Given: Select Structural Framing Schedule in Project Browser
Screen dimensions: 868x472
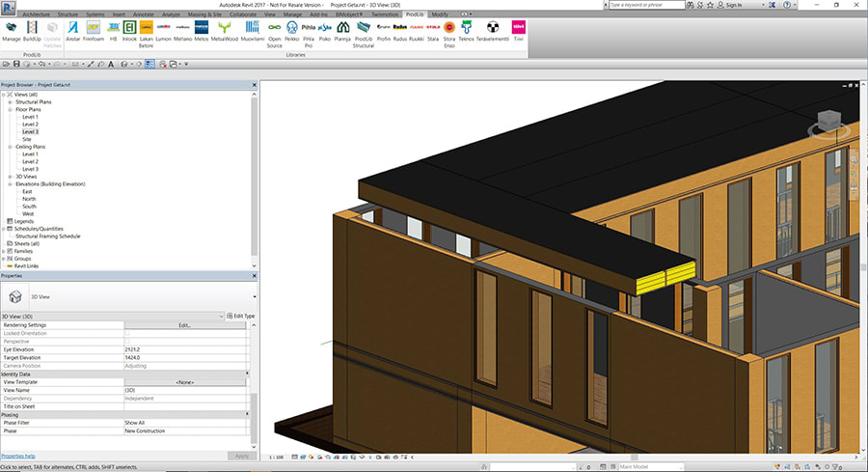Looking at the screenshot, I should [47, 236].
